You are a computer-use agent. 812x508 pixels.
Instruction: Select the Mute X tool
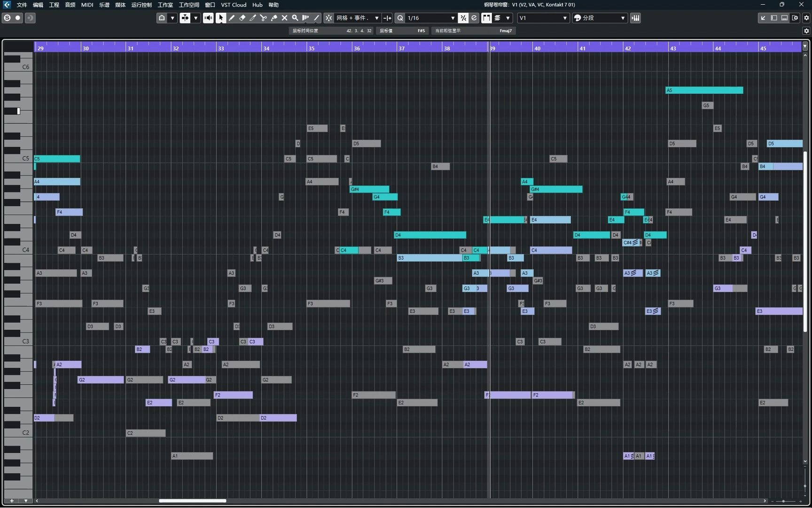coord(284,18)
